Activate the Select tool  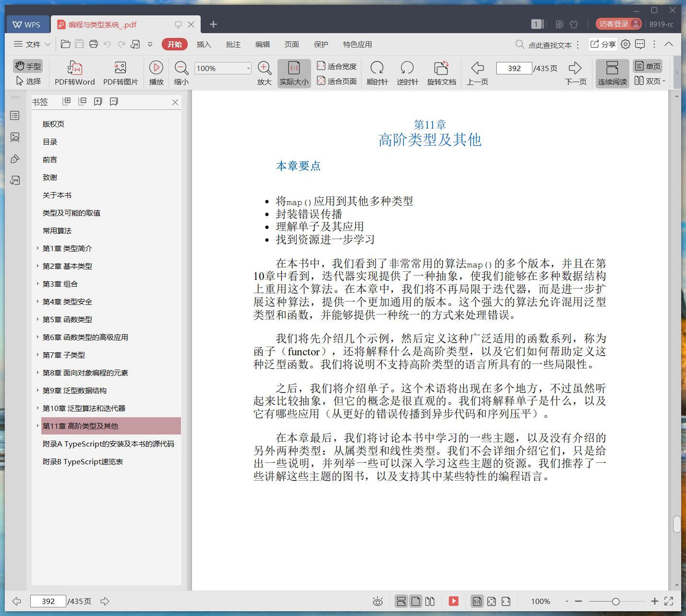click(x=28, y=81)
